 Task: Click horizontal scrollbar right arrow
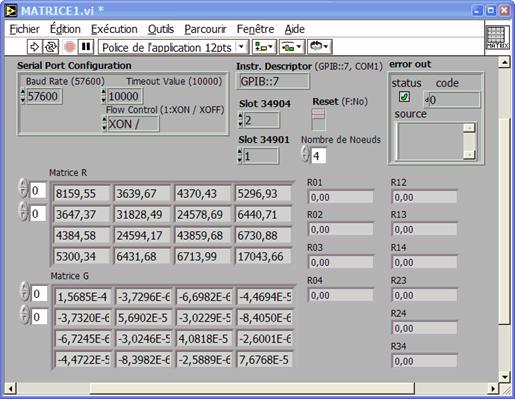pos(493,388)
